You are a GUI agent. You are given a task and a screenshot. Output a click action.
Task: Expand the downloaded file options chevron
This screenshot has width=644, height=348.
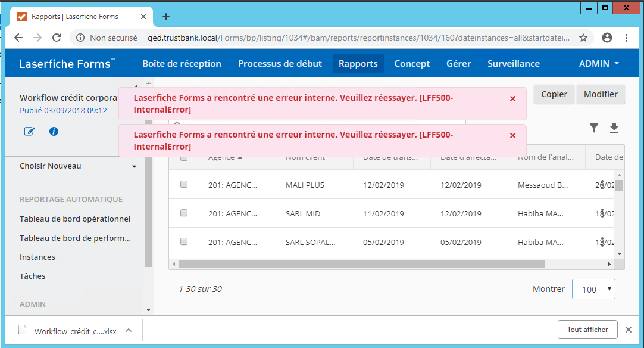pyautogui.click(x=129, y=330)
